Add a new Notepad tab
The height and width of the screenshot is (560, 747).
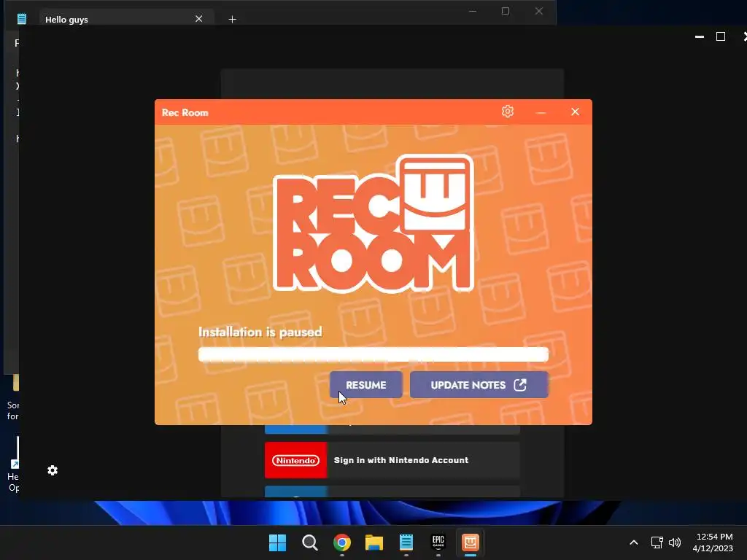point(233,19)
